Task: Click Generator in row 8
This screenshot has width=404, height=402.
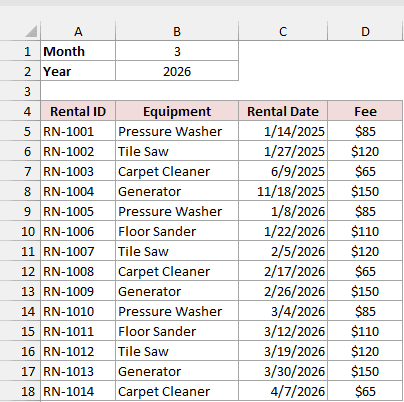Action: point(177,191)
